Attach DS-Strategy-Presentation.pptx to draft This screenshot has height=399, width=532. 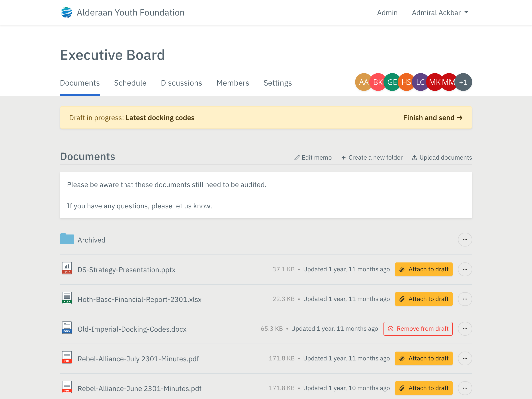(424, 269)
